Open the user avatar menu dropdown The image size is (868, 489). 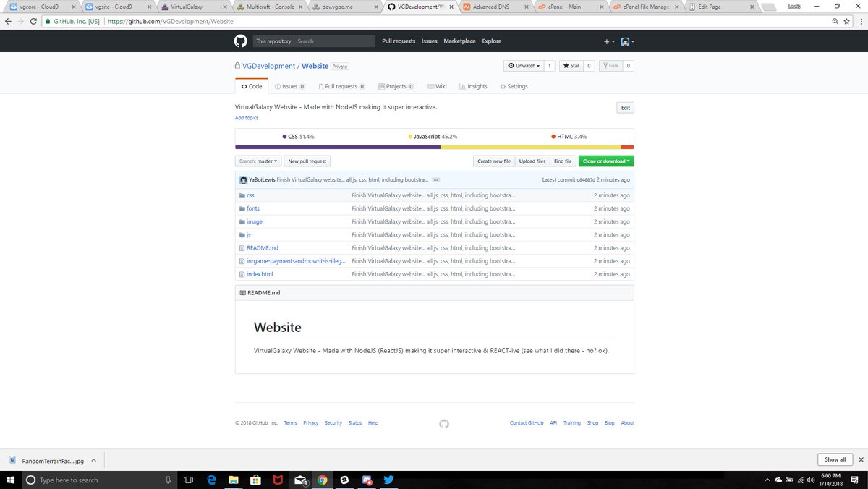(627, 42)
